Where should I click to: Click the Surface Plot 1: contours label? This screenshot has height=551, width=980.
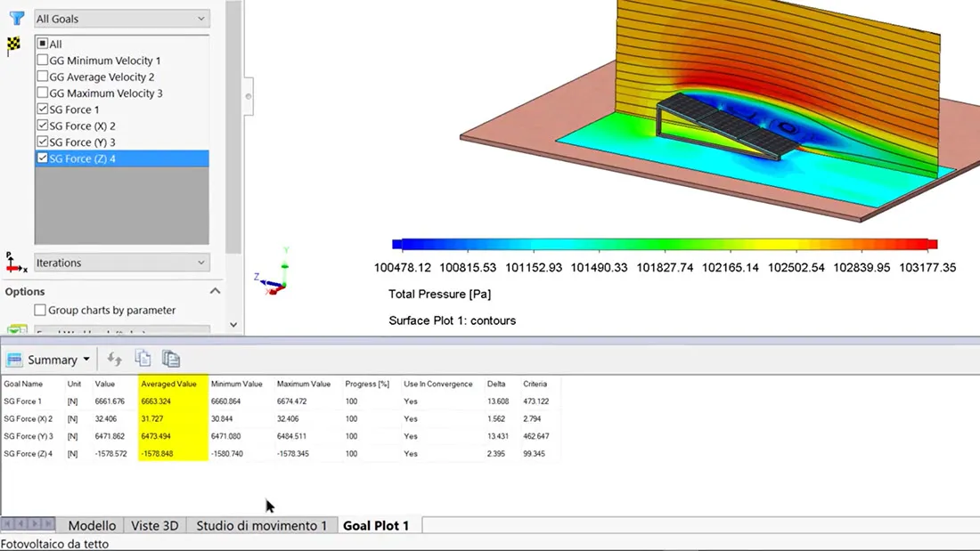453,320
